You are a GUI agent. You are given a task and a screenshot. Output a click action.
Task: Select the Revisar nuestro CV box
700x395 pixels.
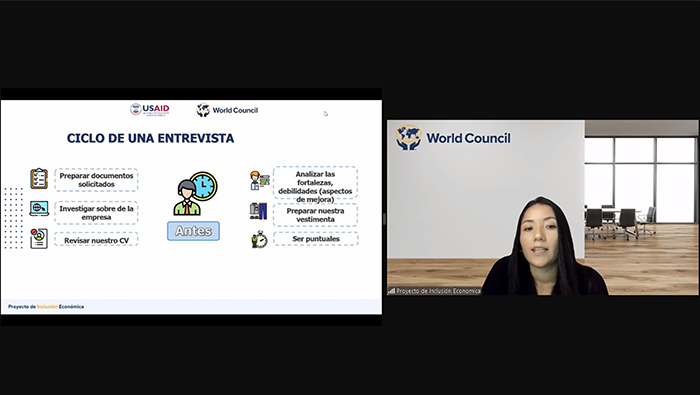[96, 240]
